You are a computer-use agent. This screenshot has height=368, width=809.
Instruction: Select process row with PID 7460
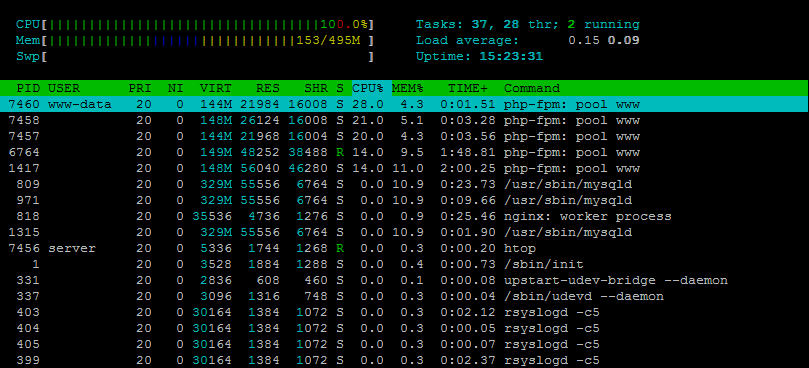[404, 104]
